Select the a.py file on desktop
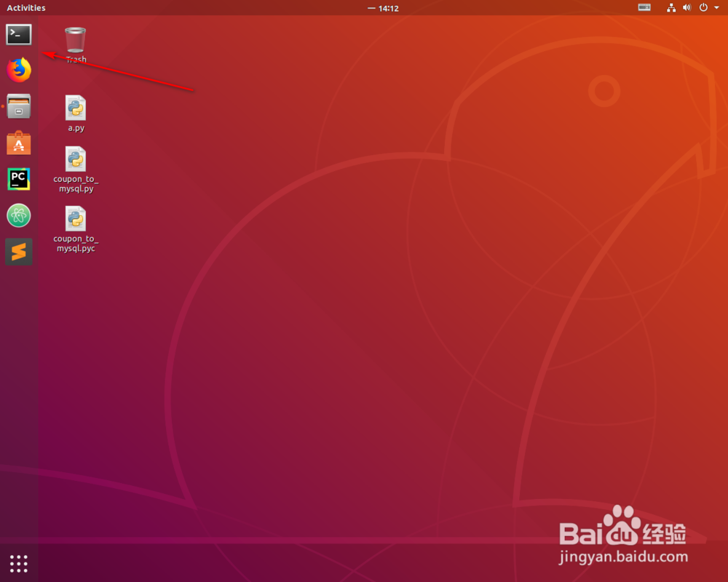Viewport: 728px width, 582px height. click(x=76, y=113)
